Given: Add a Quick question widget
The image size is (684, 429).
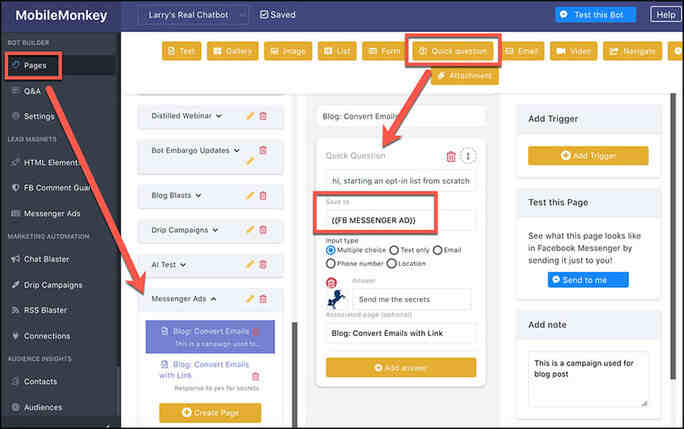Looking at the screenshot, I should coord(453,51).
